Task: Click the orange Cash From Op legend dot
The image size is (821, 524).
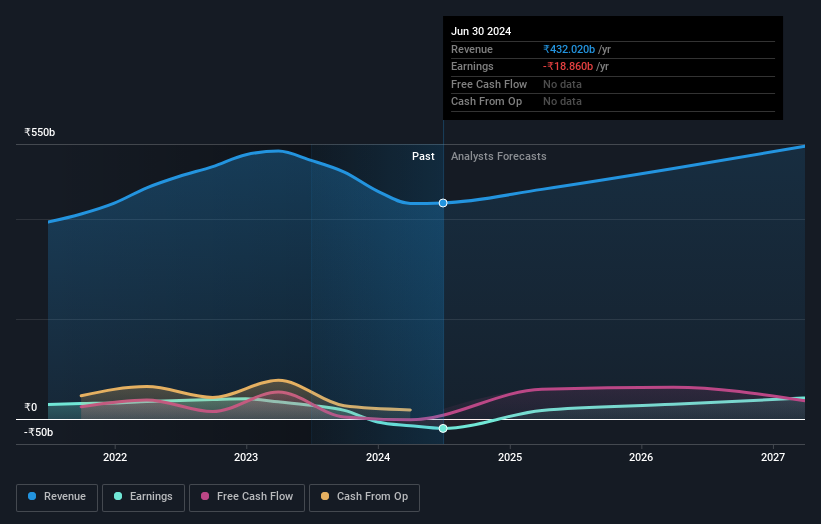Action: point(325,496)
